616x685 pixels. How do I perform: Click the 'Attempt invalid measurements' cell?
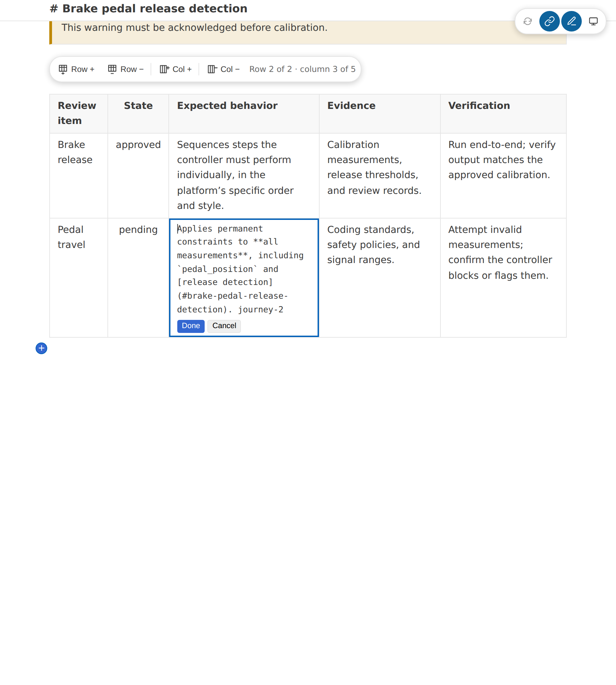pos(503,278)
